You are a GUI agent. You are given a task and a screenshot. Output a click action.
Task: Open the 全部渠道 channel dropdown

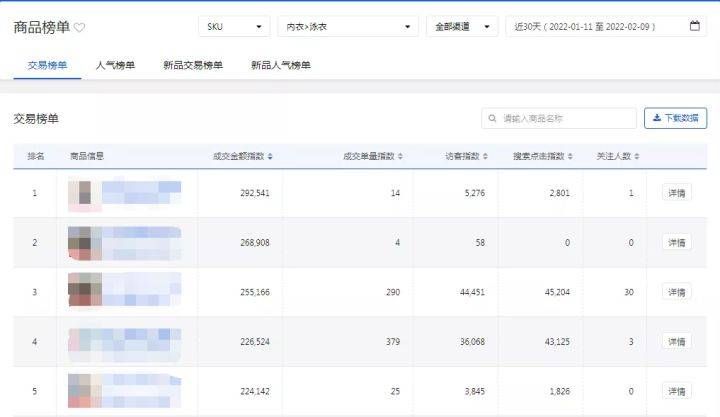coord(461,26)
